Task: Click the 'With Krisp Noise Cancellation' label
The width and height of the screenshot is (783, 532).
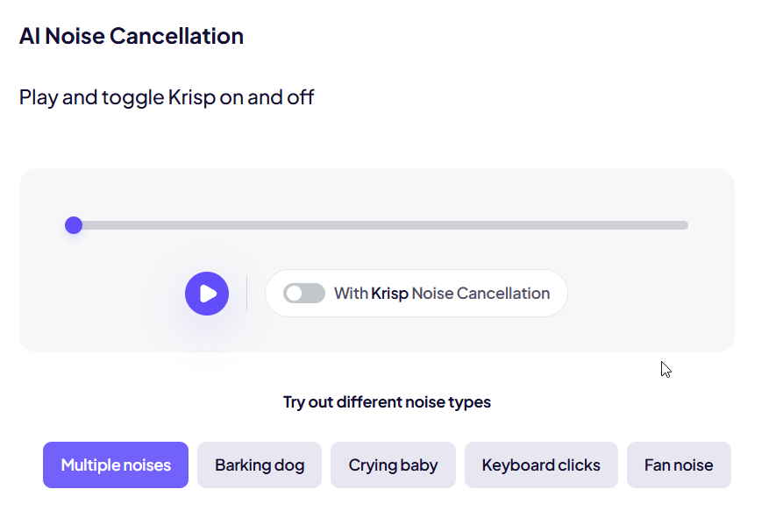Action: click(x=442, y=294)
